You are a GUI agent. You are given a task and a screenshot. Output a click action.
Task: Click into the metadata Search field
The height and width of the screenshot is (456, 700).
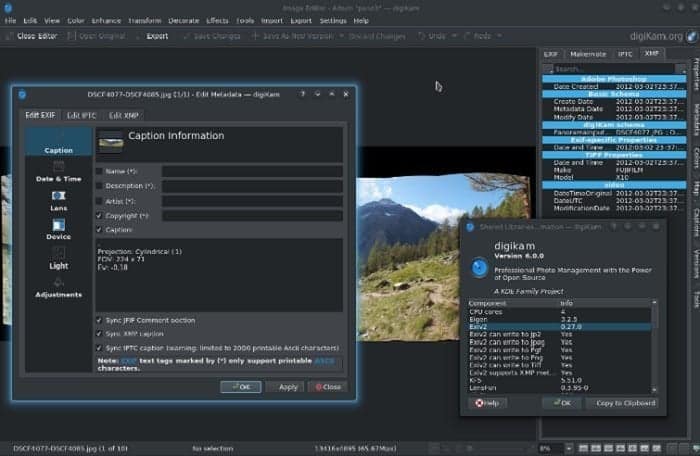[614, 69]
